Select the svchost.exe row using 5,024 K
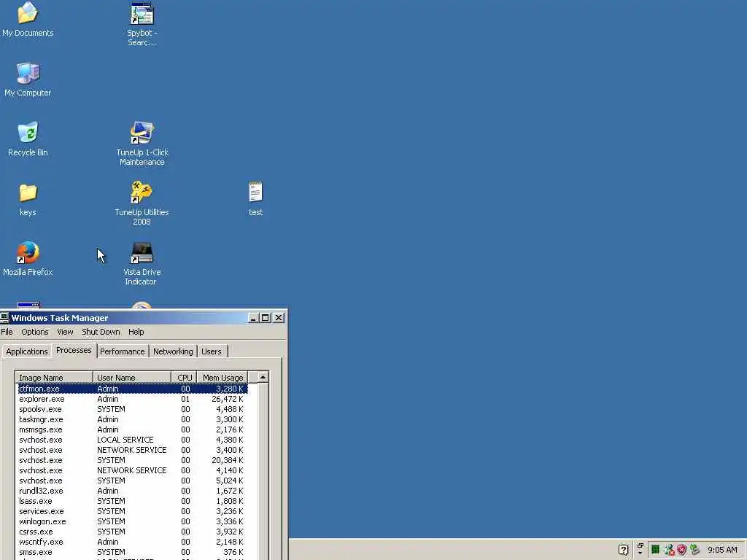This screenshot has width=747, height=560. click(x=132, y=481)
